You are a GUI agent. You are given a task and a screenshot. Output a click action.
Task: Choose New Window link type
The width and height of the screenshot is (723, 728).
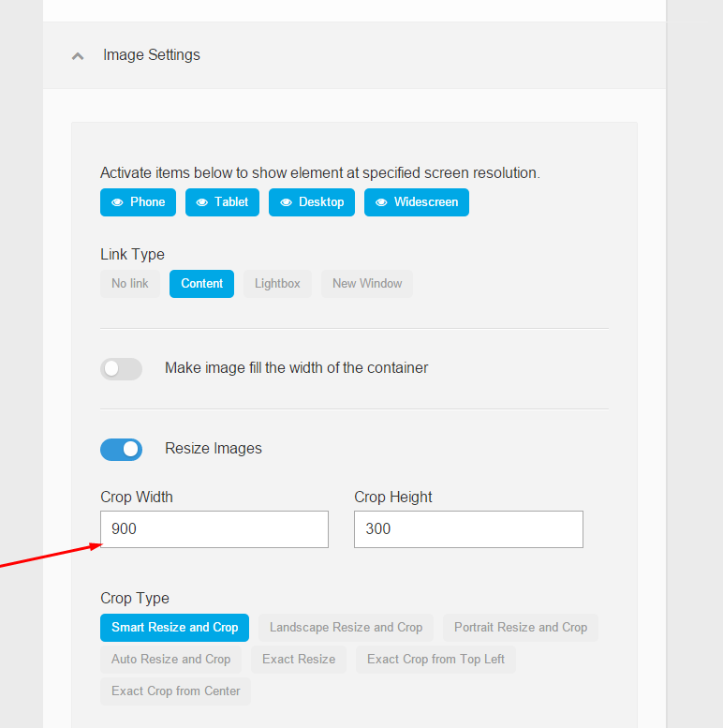(367, 284)
